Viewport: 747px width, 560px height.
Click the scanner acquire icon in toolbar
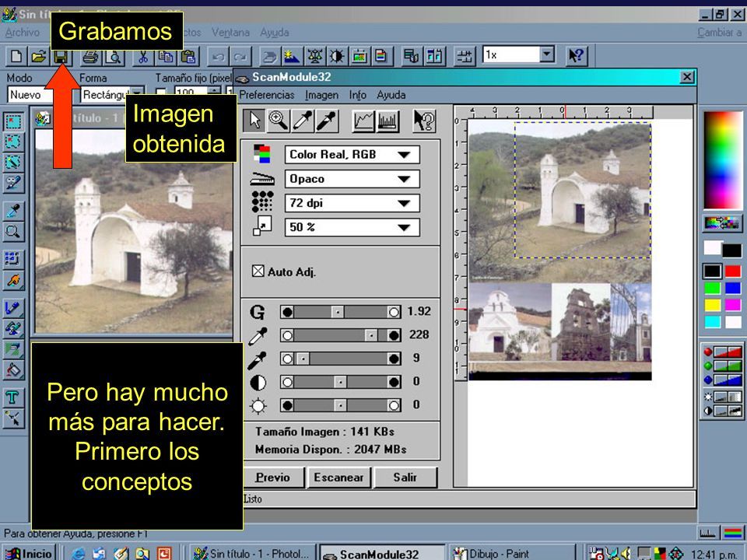pos(269,57)
